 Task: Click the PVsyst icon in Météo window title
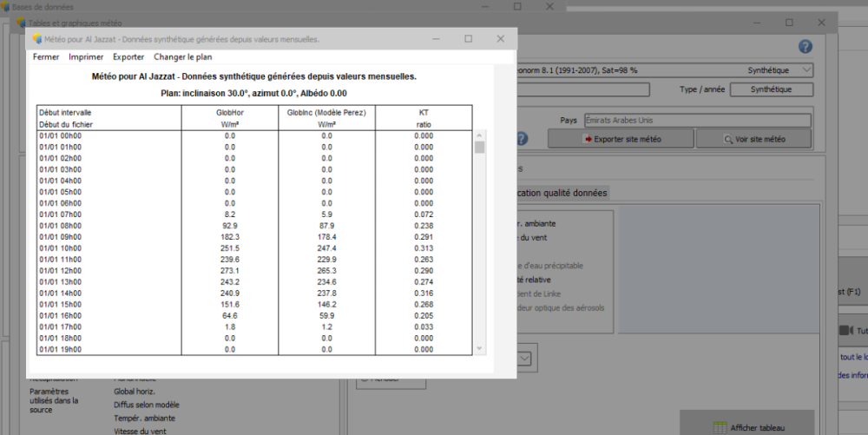pyautogui.click(x=36, y=39)
